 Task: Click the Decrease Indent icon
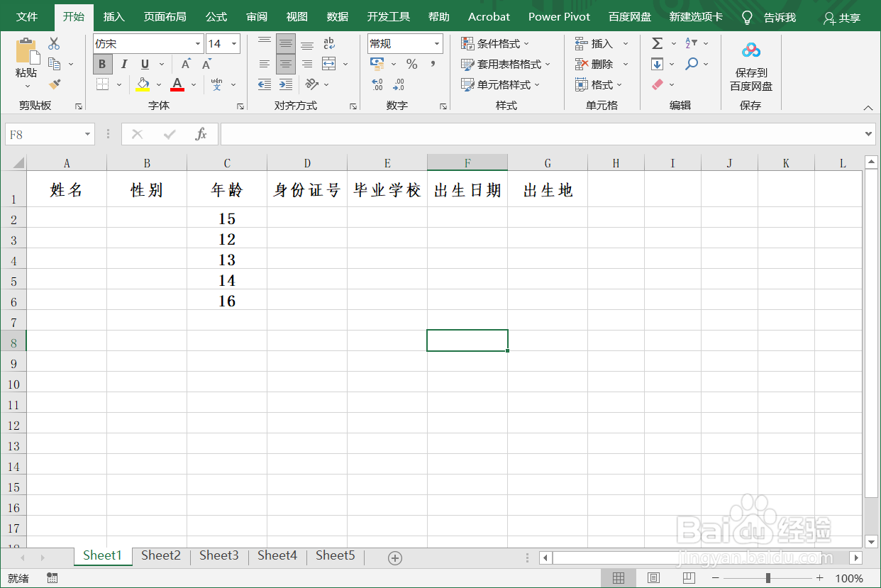[265, 84]
